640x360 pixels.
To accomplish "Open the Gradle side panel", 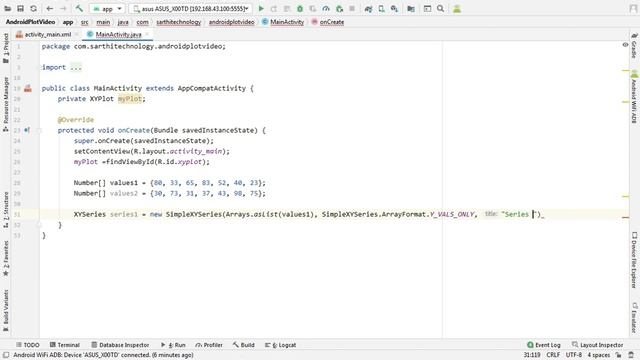I will coord(634,46).
